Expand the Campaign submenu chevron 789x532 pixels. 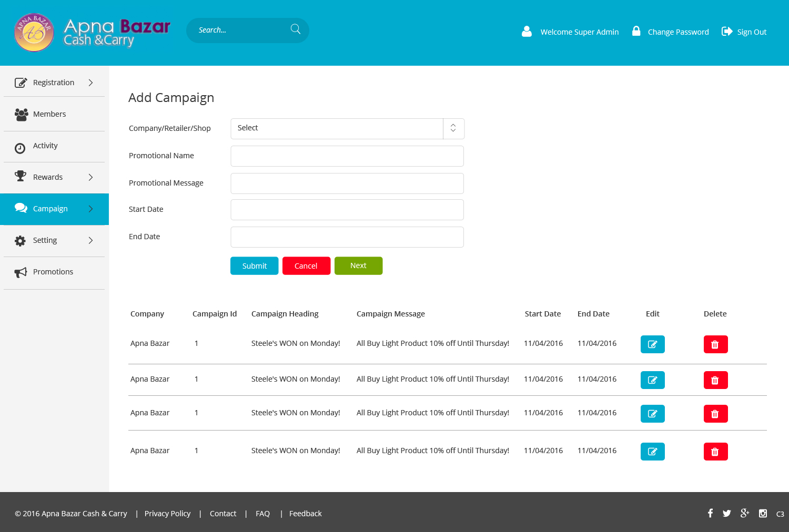(x=90, y=209)
